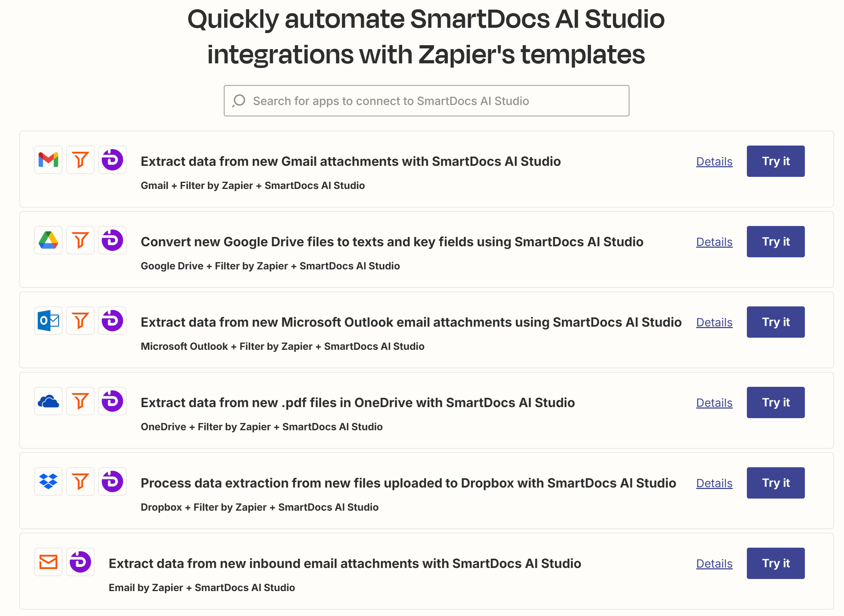
Task: Try it for the Gmail attachments template
Action: tap(776, 162)
